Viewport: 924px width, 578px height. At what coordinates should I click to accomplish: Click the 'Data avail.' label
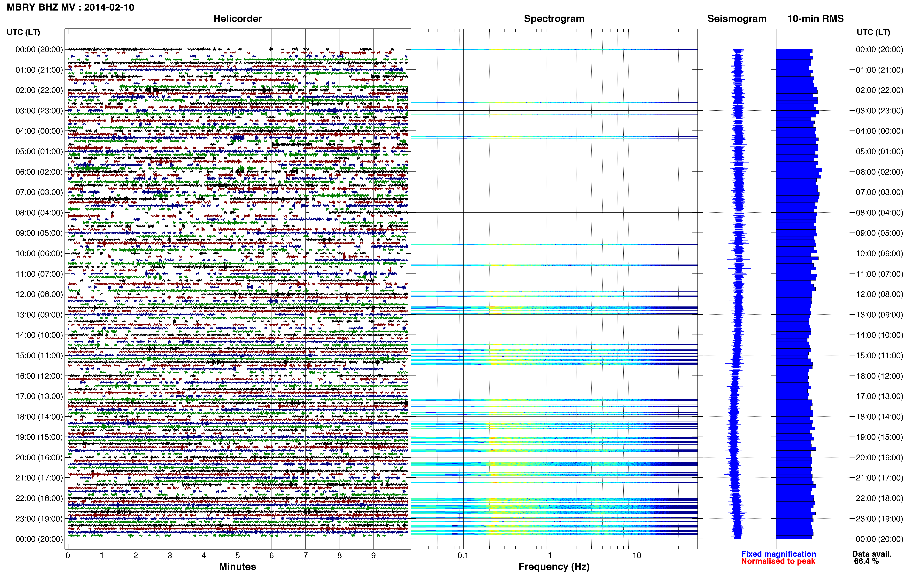(x=872, y=554)
